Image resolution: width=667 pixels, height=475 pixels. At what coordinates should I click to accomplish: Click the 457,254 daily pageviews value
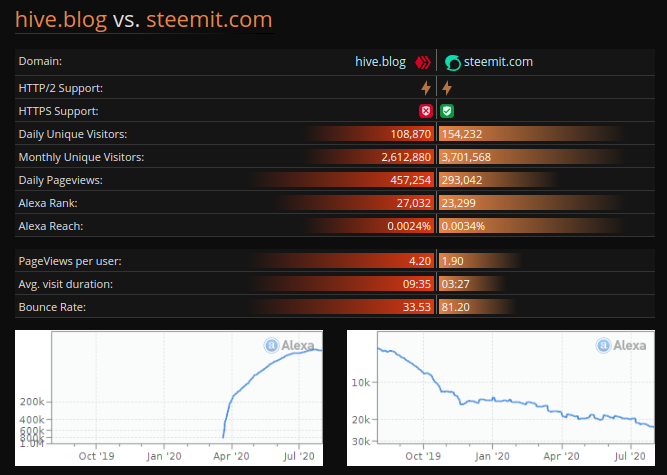click(410, 180)
